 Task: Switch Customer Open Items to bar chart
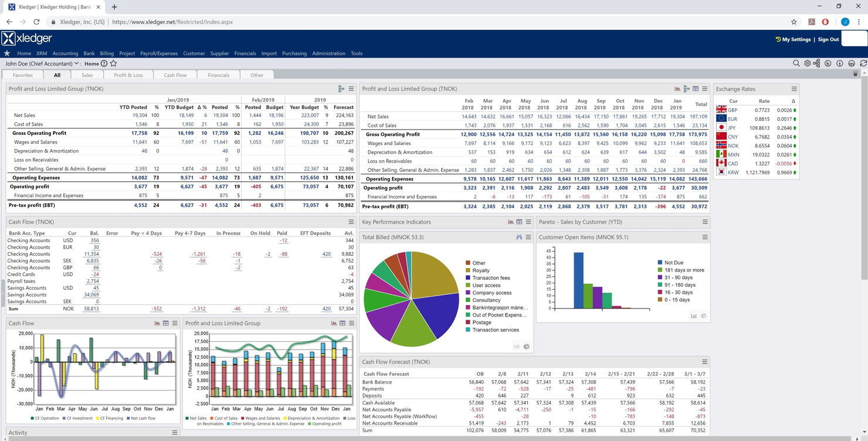click(x=694, y=316)
